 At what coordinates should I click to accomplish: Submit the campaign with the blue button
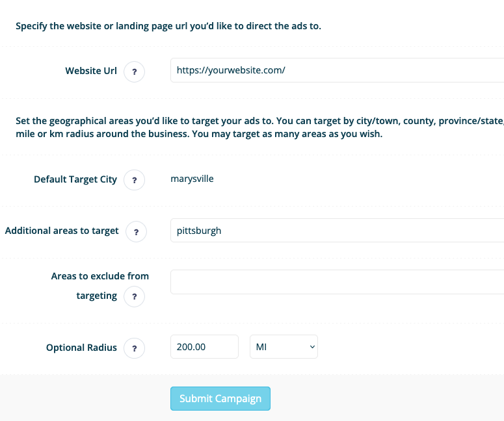tap(220, 398)
